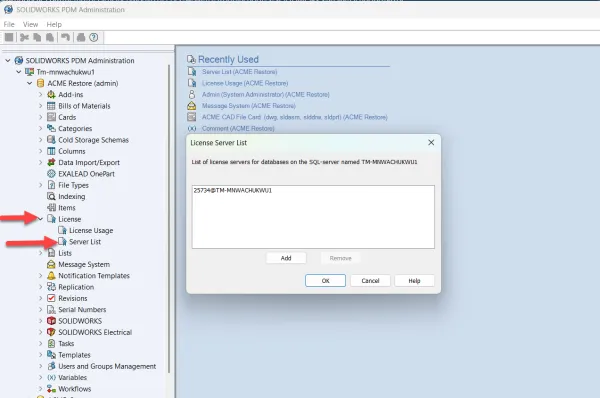Viewport: 600px width, 398px height.
Task: Collapse the SOLIDWORKS PDM Administration root node
Action: (8, 60)
